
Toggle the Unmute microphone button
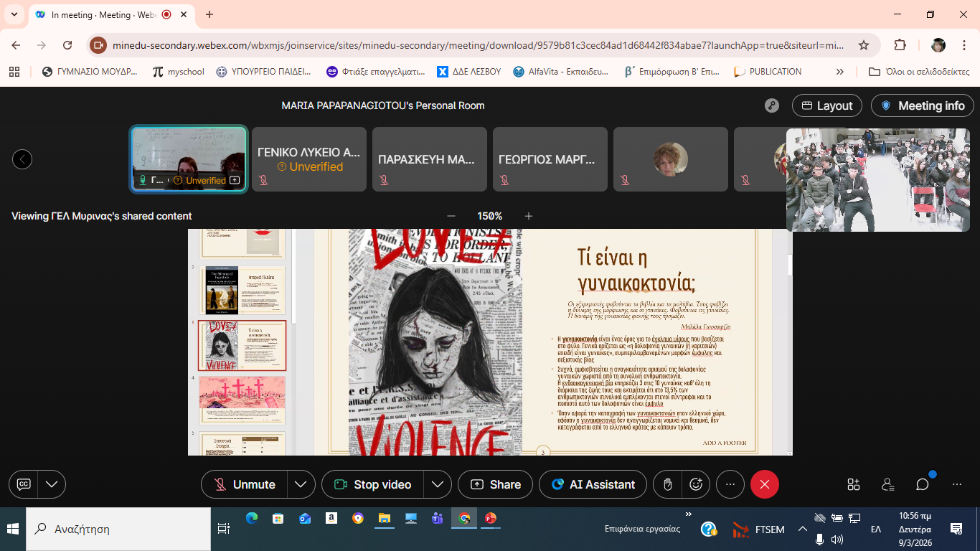[x=245, y=484]
